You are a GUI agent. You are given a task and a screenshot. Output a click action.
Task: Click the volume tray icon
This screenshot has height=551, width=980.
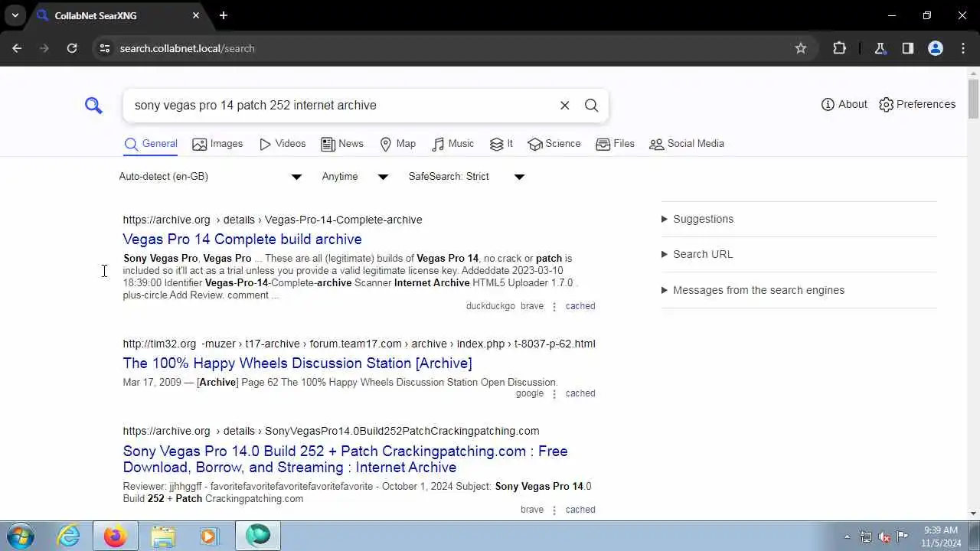[x=884, y=536]
